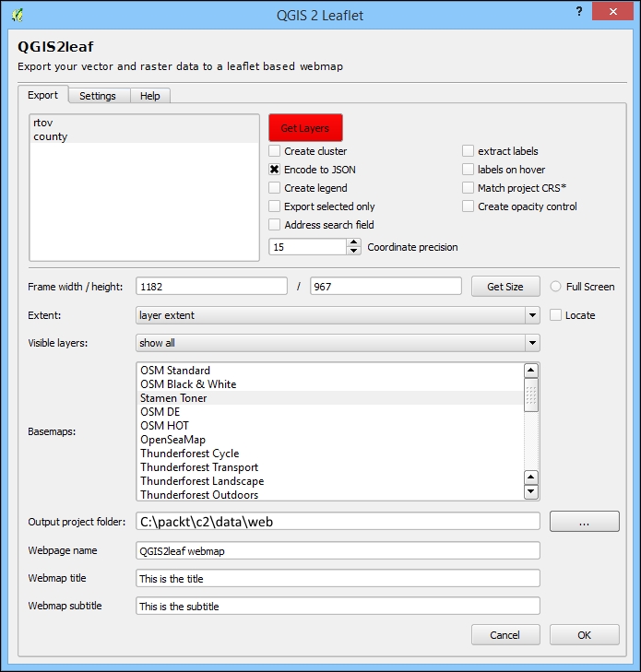Image resolution: width=641 pixels, height=672 pixels.
Task: Click basemaps scrollbar top up arrow
Action: [531, 371]
